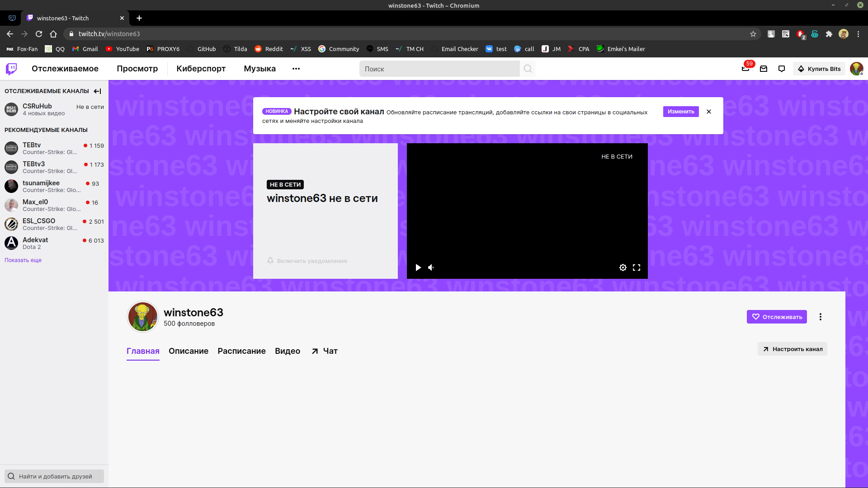Viewport: 868px width, 488px height.
Task: Close the winstone63 Twitch tab
Action: pos(122,18)
